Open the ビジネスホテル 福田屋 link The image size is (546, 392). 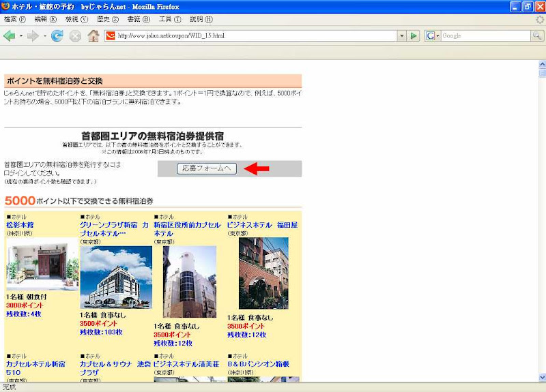coord(262,225)
